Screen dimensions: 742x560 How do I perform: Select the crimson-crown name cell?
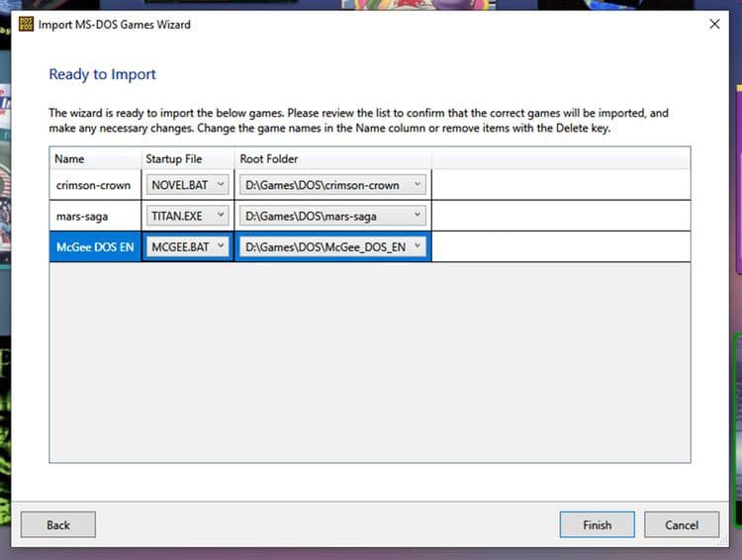pos(95,185)
